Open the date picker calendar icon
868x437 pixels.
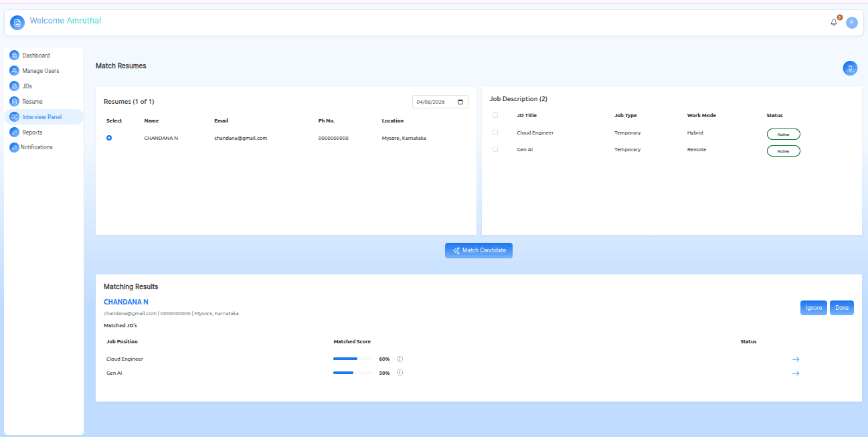[460, 102]
